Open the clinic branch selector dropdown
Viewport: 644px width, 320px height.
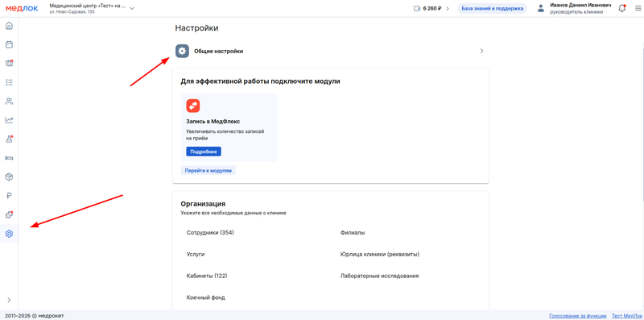click(91, 8)
